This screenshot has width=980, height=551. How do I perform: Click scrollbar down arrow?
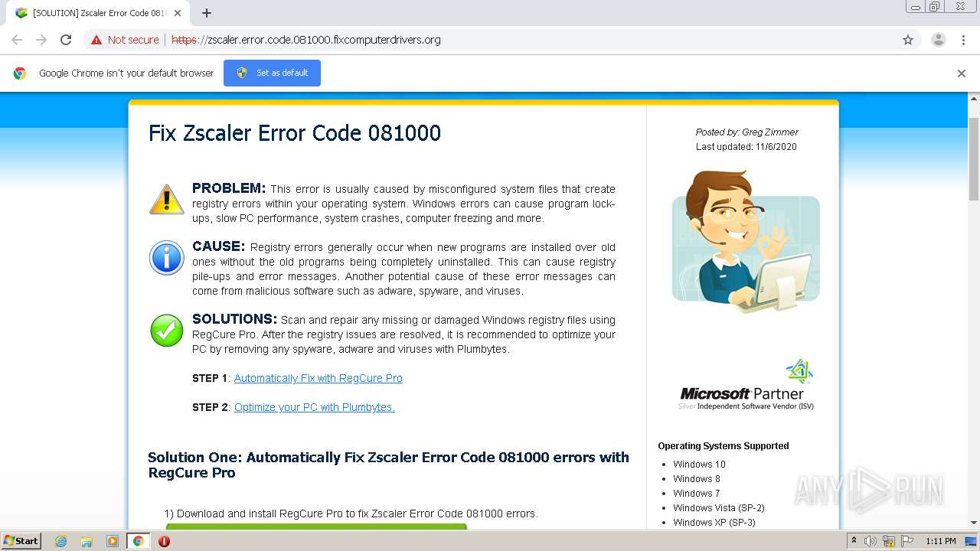click(974, 523)
